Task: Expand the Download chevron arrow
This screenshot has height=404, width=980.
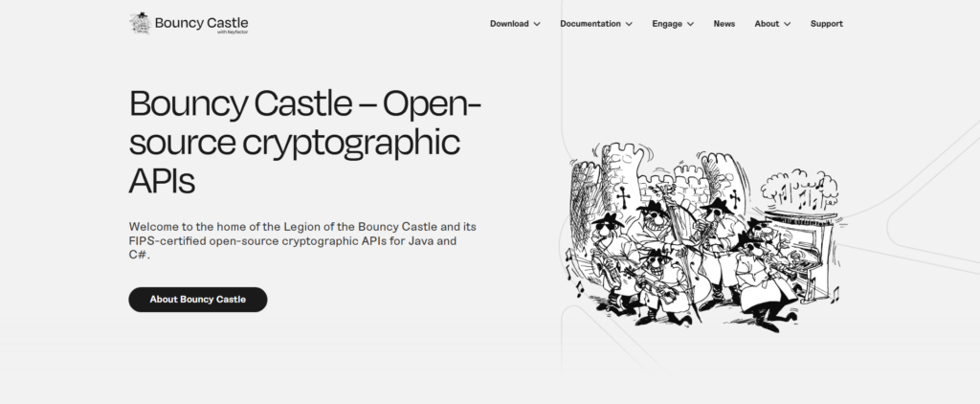Action: 536,24
